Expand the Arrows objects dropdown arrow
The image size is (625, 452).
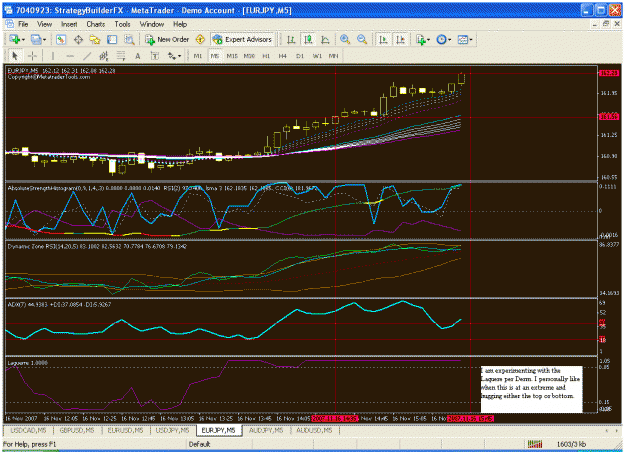tap(179, 56)
